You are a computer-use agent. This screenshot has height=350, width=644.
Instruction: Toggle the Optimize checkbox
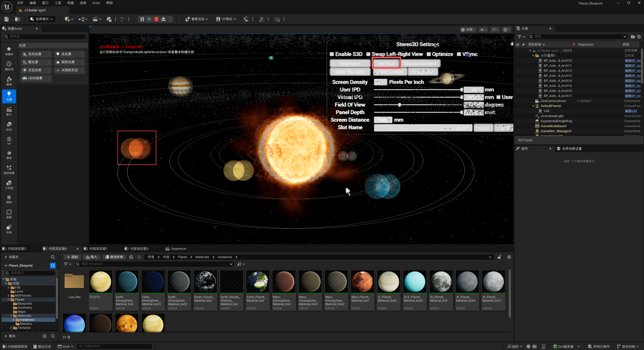(429, 54)
